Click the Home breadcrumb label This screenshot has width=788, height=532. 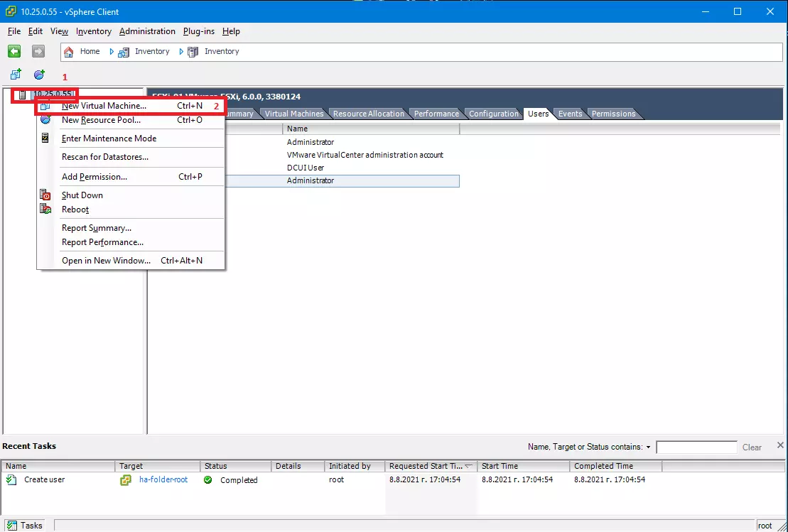click(x=90, y=51)
